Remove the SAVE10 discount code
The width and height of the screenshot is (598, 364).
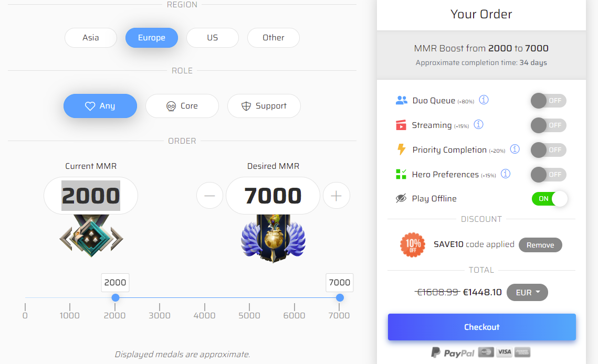pos(540,245)
